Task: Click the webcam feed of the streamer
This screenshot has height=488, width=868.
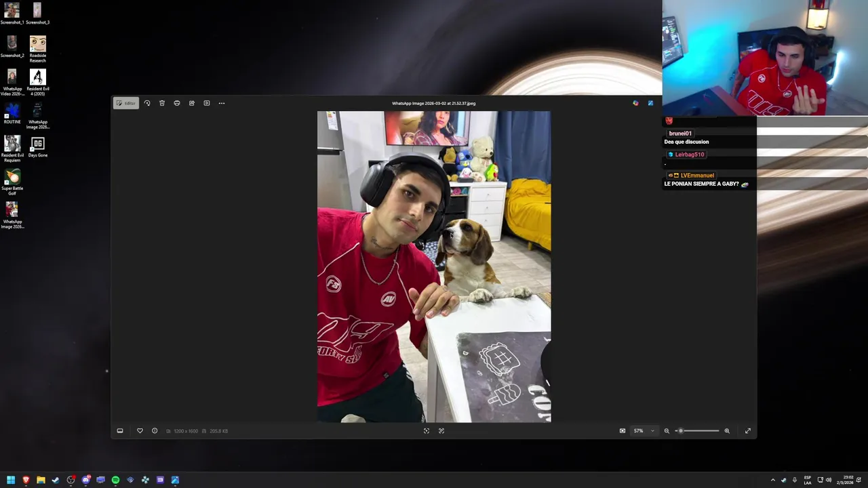Action: [x=765, y=58]
